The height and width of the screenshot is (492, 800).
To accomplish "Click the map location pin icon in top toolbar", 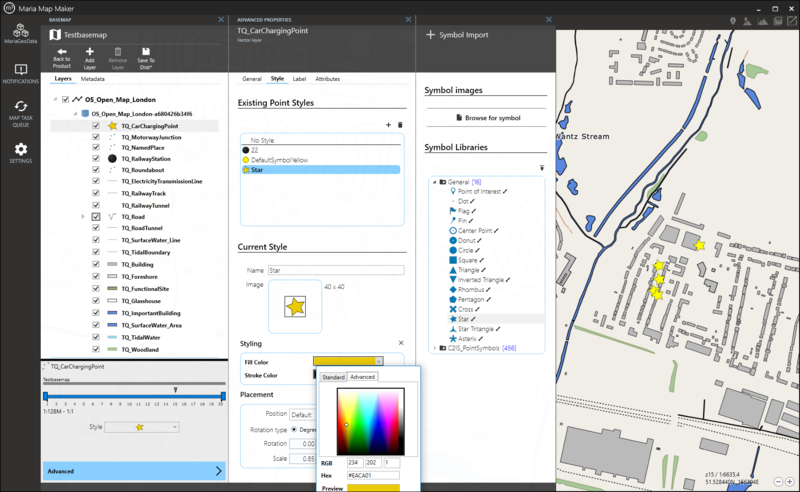I will (733, 21).
